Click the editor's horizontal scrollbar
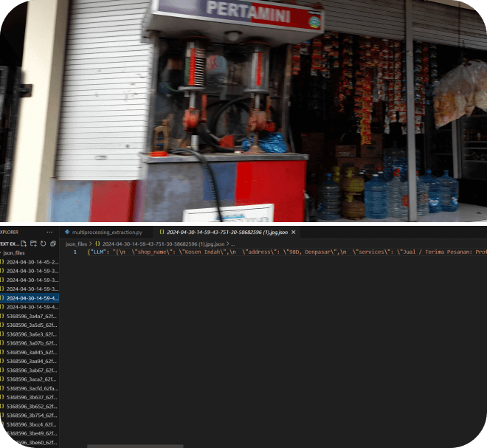 [124, 446]
